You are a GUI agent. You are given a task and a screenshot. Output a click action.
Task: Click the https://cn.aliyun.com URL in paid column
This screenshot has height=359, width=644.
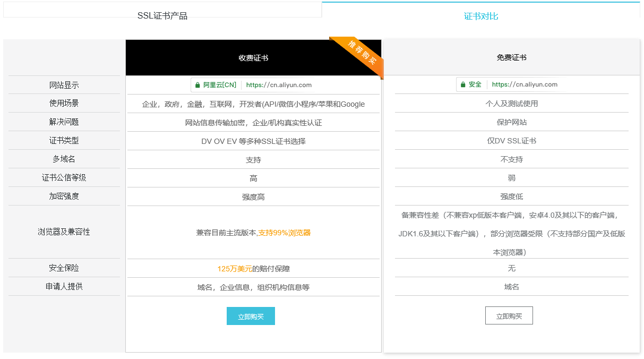click(279, 85)
